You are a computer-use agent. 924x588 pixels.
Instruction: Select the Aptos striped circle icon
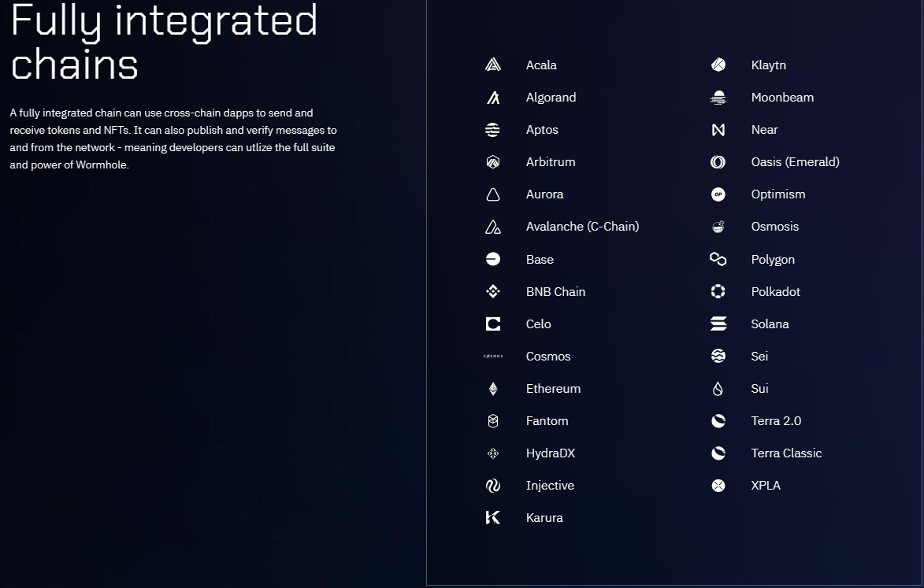click(493, 130)
